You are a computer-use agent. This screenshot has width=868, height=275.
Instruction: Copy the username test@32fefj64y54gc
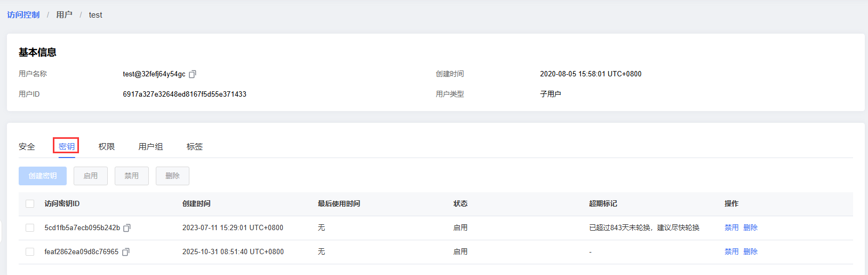coord(193,74)
